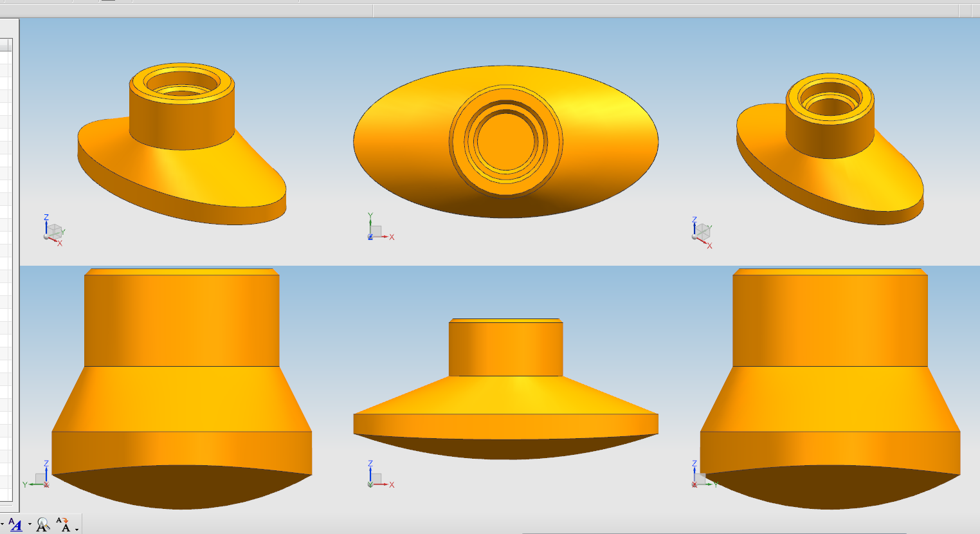The width and height of the screenshot is (980, 534).
Task: Open dropdown arrow next to the text style icon
Action: pyautogui.click(x=30, y=524)
